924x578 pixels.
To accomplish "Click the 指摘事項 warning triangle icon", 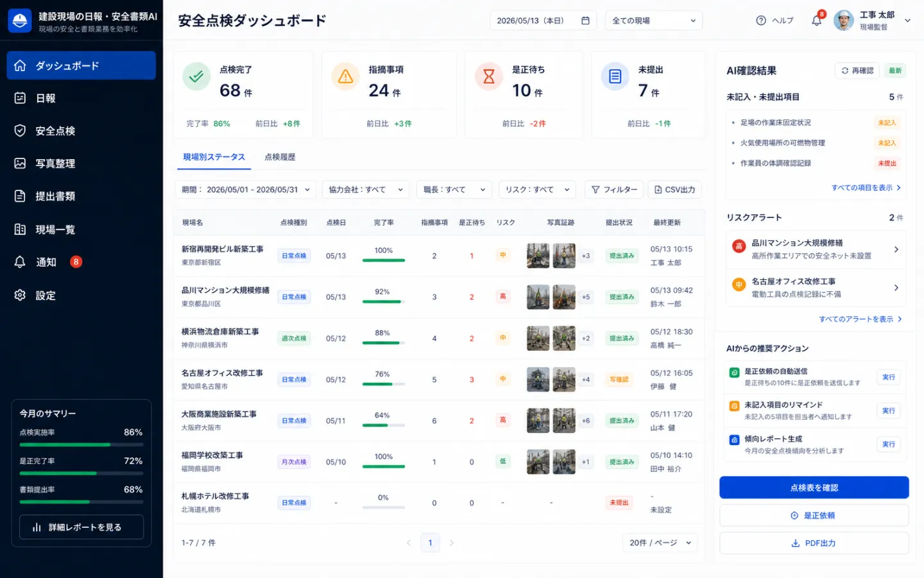I will click(x=345, y=77).
